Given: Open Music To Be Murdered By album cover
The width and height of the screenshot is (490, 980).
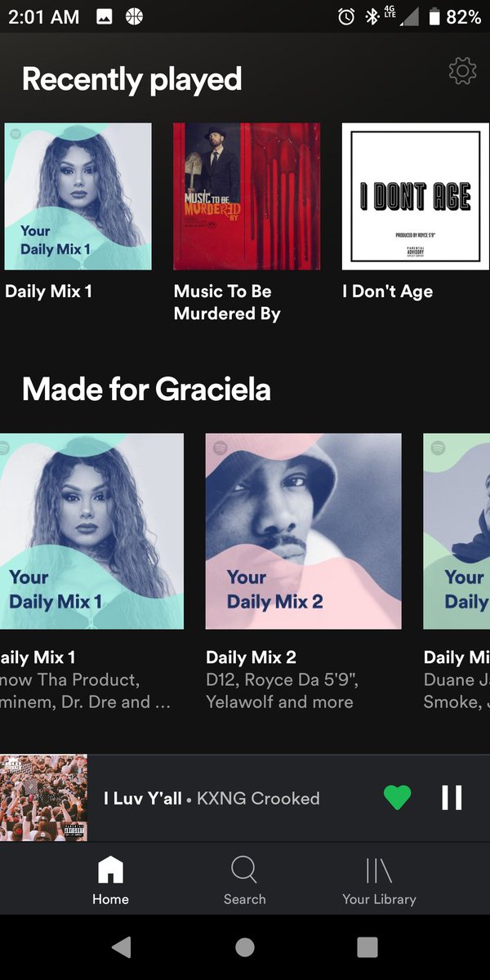Looking at the screenshot, I should (247, 196).
